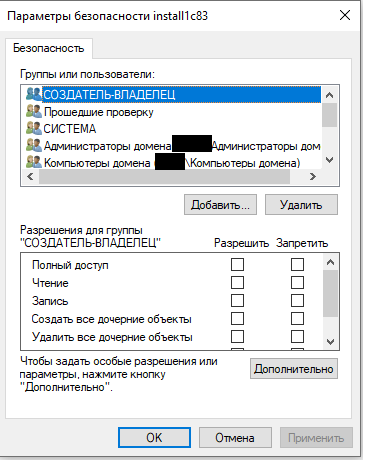Viewport: 365px width, 460px height.
Task: Click the group icon beside СОЗДАТЕЛЬ-ВЛАДЕЛЕЦ
Action: tap(34, 94)
